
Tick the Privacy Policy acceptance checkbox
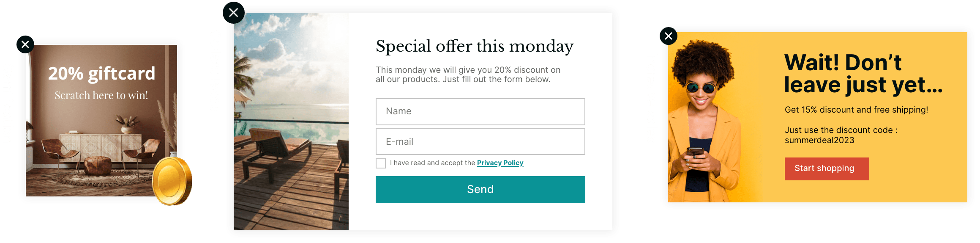(381, 163)
